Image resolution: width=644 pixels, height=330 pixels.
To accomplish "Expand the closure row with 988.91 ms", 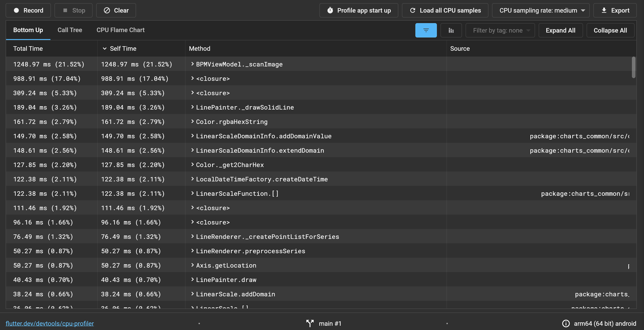I will pos(193,78).
